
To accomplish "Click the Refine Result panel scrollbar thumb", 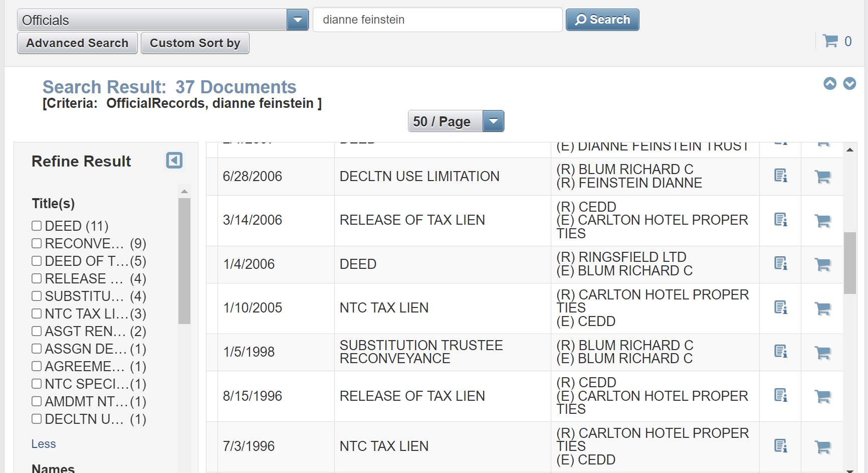I will 184,261.
